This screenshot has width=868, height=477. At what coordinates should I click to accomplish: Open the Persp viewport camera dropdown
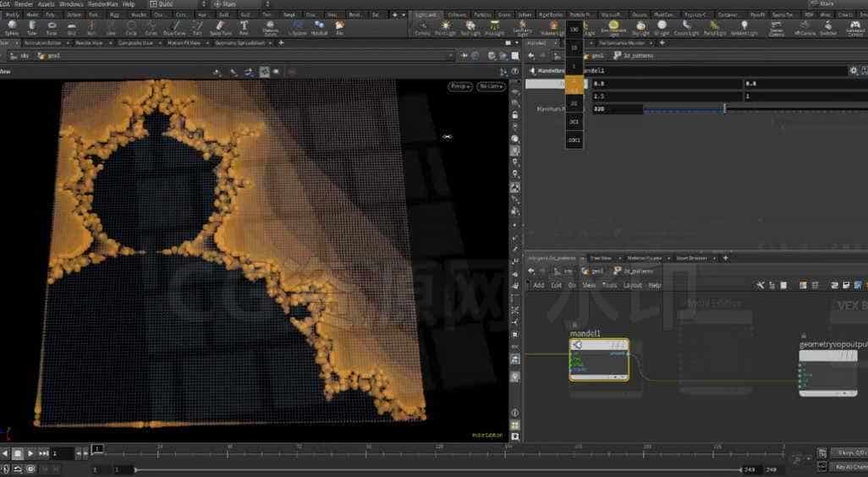460,86
